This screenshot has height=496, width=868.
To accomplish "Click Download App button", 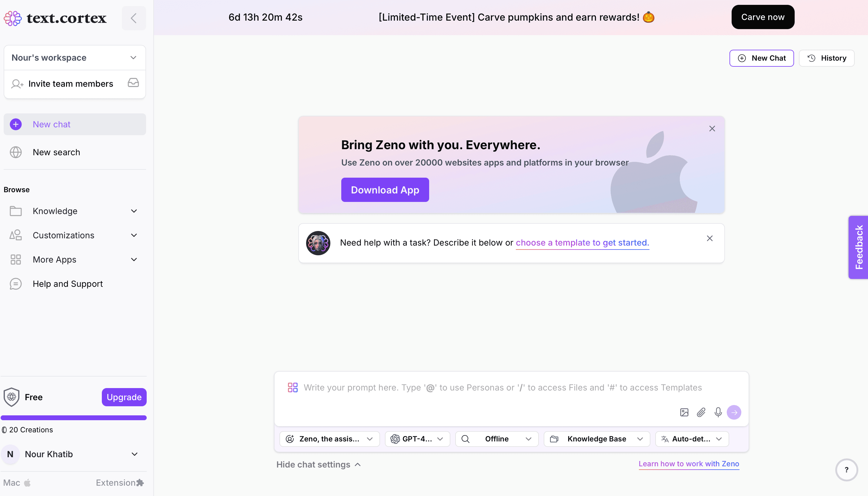I will [x=385, y=189].
